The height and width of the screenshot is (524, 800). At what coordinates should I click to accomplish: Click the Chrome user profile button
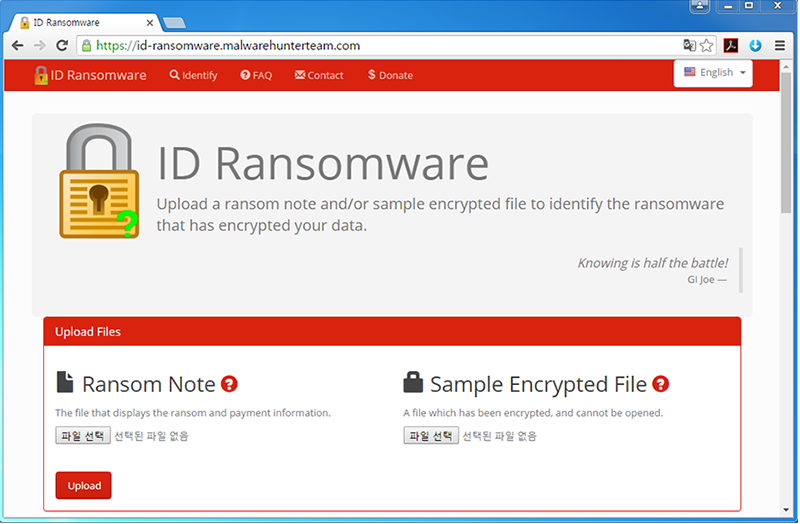pos(700,6)
